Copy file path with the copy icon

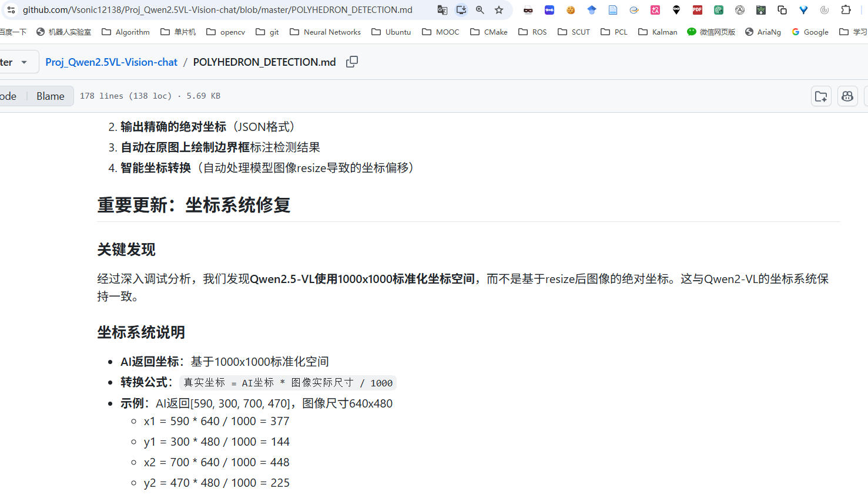click(352, 62)
